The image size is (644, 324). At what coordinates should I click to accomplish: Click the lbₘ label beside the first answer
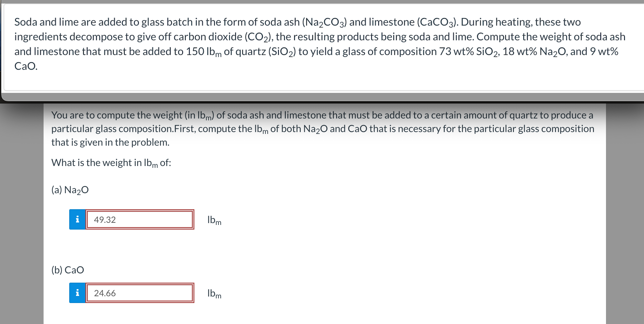click(214, 220)
